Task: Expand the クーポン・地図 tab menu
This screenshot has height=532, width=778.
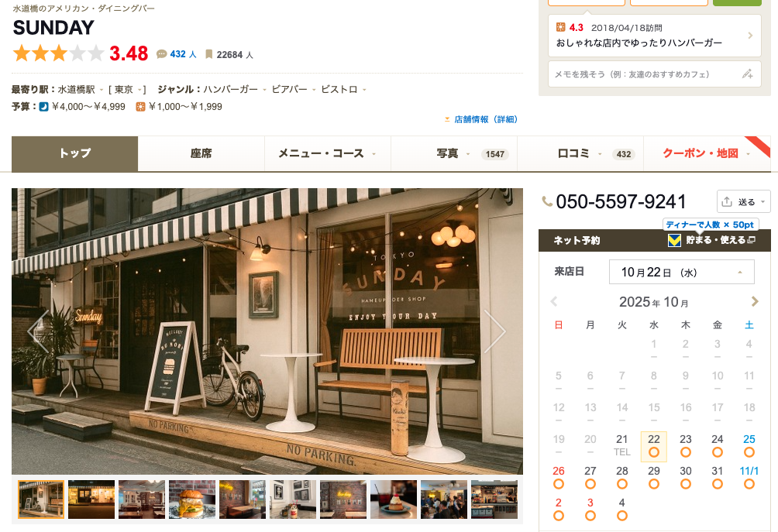Action: point(707,153)
